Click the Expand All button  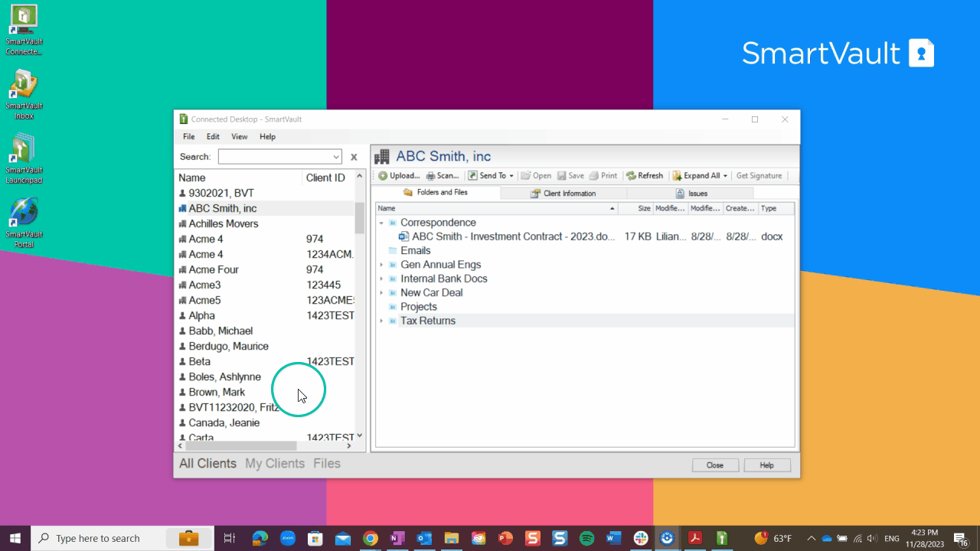pyautogui.click(x=696, y=176)
